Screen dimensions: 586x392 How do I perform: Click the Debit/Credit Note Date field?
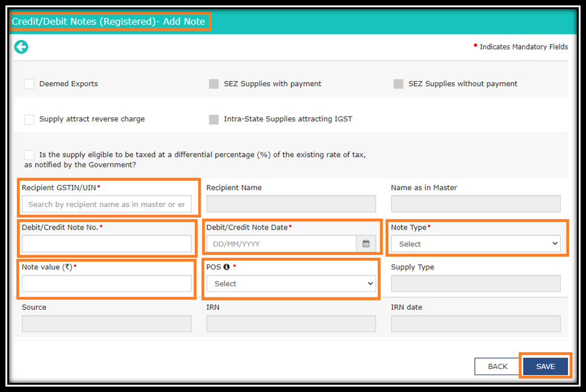(x=281, y=244)
